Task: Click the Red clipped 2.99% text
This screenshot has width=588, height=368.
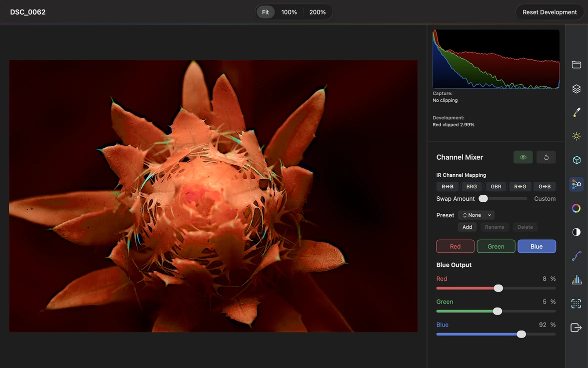Action: point(453,125)
